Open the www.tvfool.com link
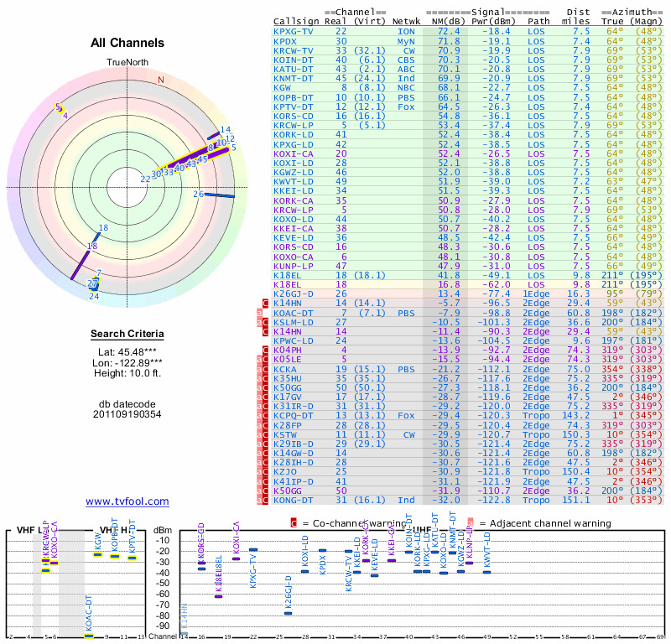The height and width of the screenshot is (644, 671). click(x=127, y=501)
